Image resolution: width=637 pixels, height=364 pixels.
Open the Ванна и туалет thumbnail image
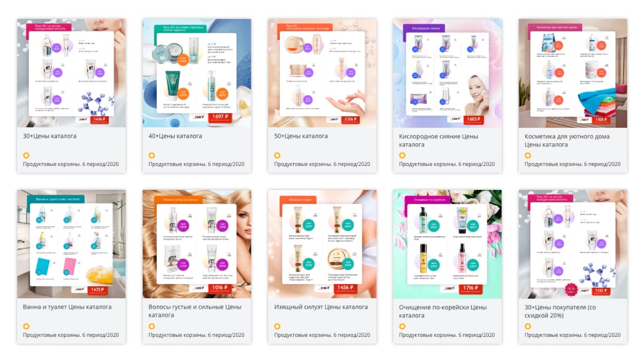(71, 244)
